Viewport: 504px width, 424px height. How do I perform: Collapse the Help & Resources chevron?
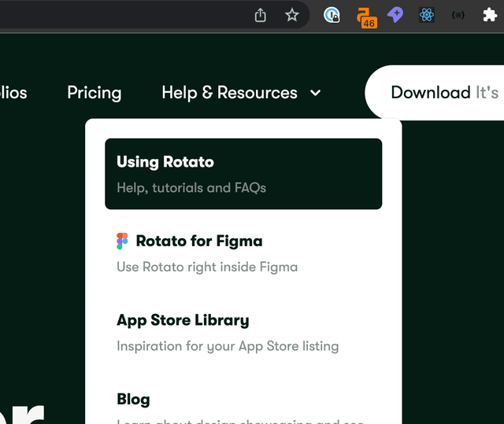click(x=316, y=93)
